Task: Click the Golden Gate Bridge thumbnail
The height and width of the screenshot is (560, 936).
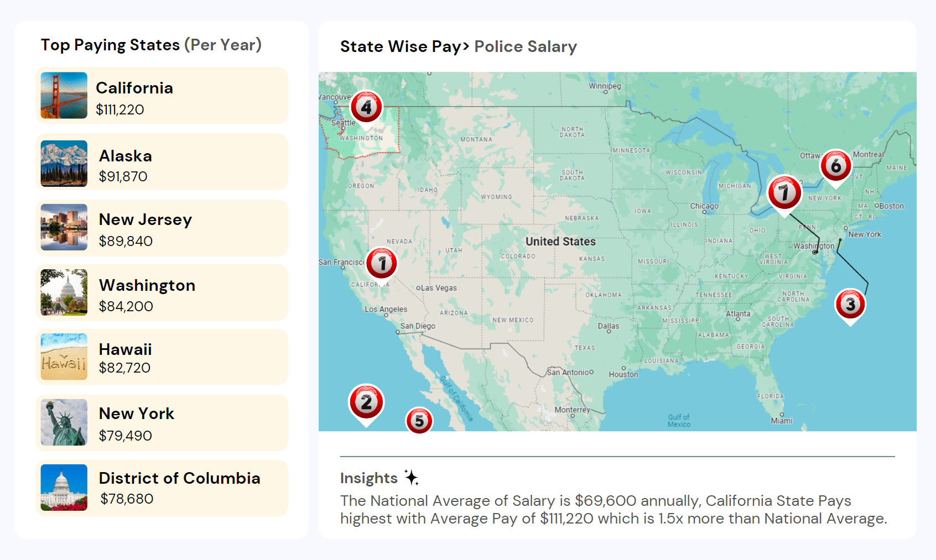Action: [x=64, y=96]
